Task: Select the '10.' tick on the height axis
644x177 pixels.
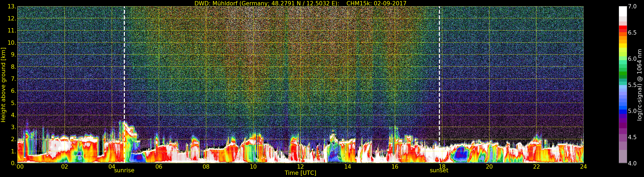Action: coord(12,43)
